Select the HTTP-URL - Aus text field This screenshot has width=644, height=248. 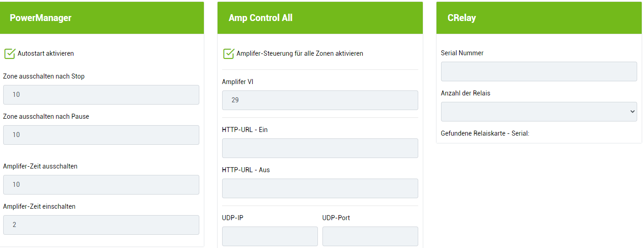pos(320,188)
